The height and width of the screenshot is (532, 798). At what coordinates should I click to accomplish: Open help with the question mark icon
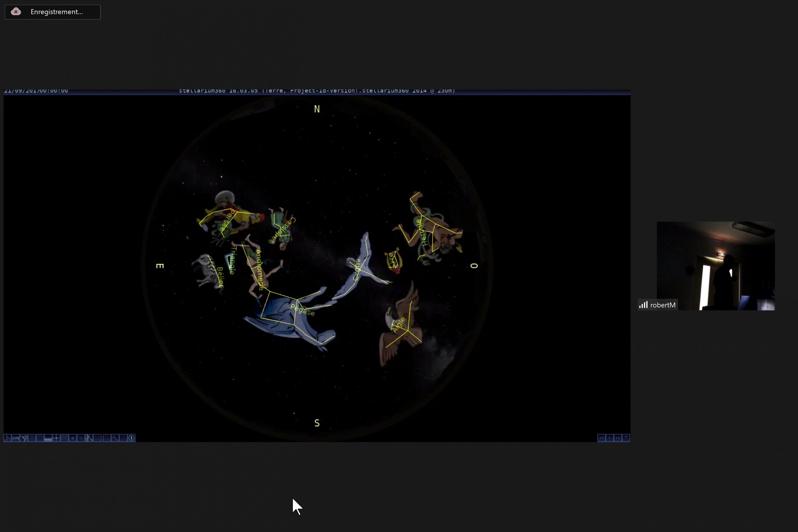click(x=123, y=438)
